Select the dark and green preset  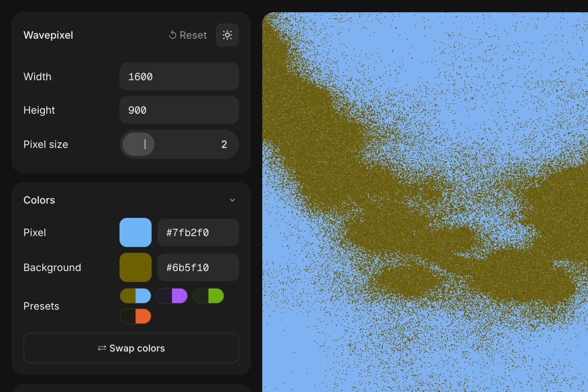[208, 296]
